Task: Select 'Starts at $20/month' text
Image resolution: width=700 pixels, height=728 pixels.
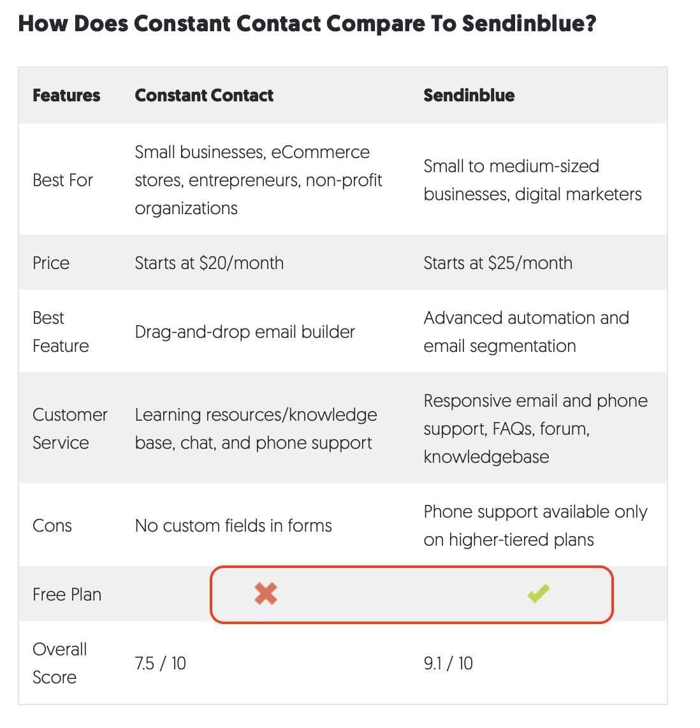Action: click(x=209, y=263)
